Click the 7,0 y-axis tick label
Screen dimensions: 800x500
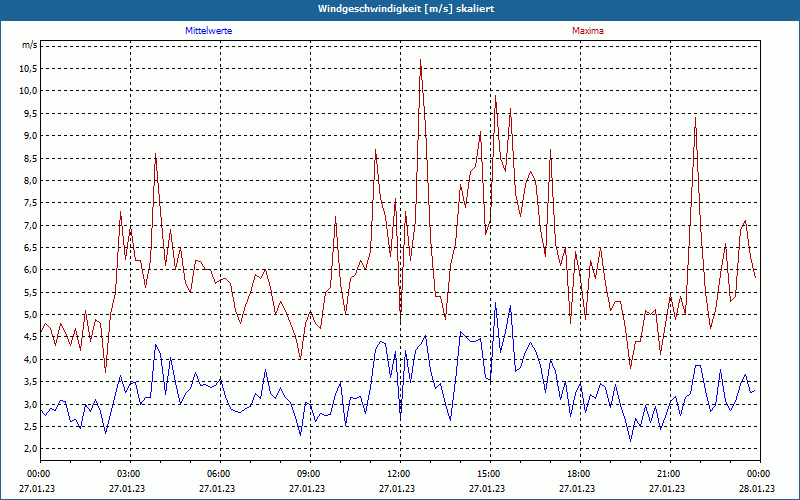(30, 226)
